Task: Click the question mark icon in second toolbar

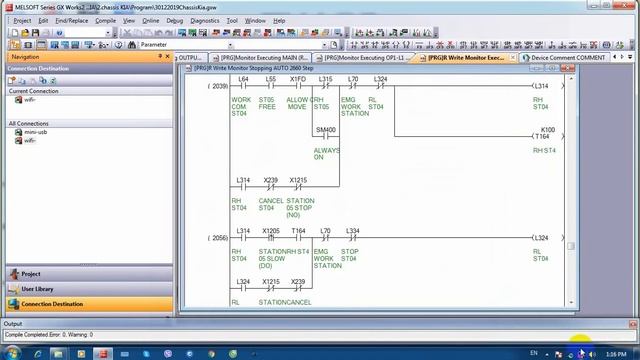Action: tap(118, 45)
